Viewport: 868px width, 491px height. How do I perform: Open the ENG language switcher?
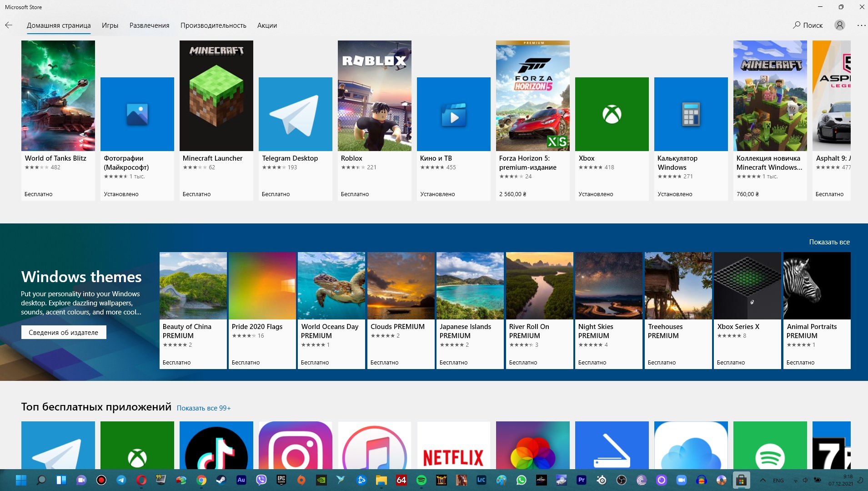(x=778, y=480)
